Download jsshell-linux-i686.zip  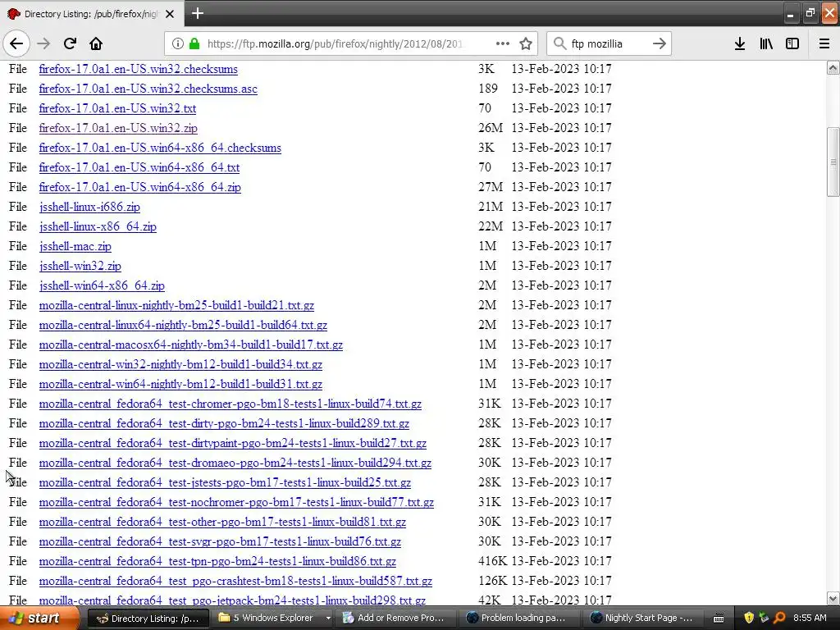[x=89, y=208]
